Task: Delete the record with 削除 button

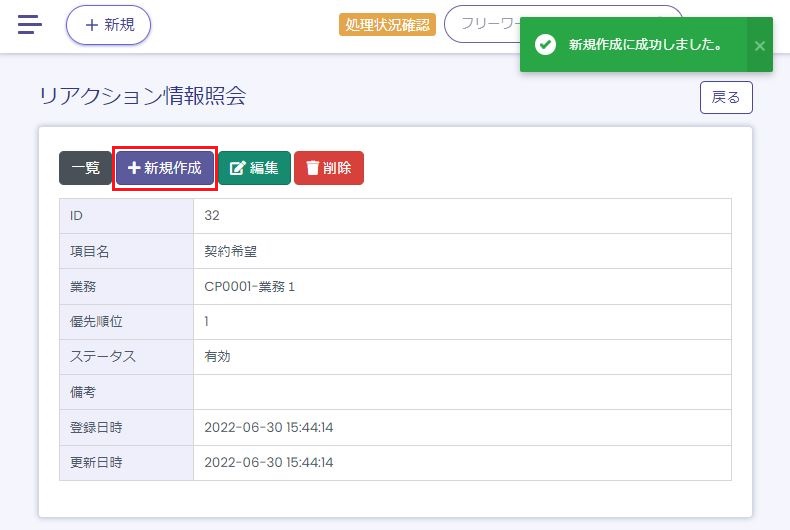Action: [329, 168]
